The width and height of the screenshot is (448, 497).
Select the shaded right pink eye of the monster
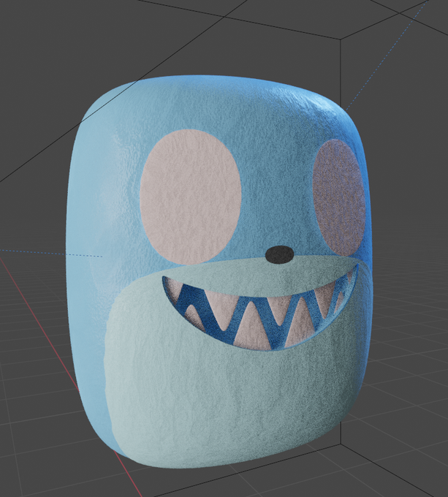pyautogui.click(x=339, y=197)
